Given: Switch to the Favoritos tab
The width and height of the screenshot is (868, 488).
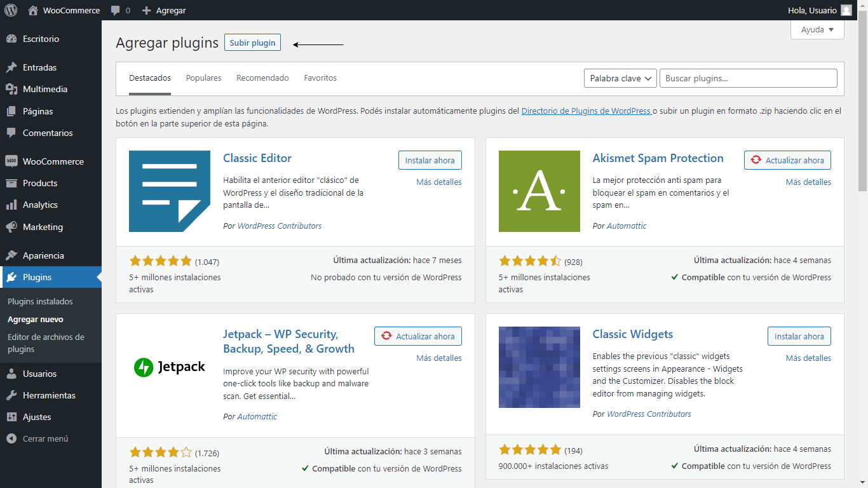Looking at the screenshot, I should [x=320, y=78].
